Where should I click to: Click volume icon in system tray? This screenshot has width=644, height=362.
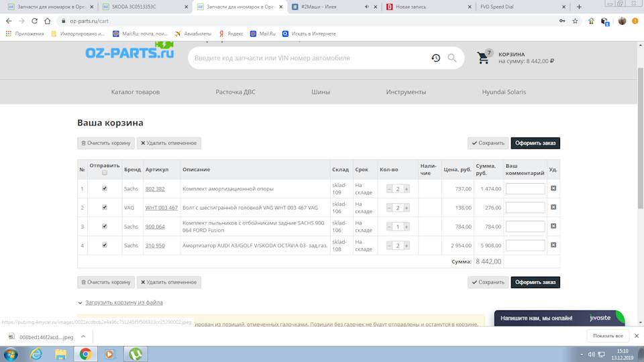[592, 354]
